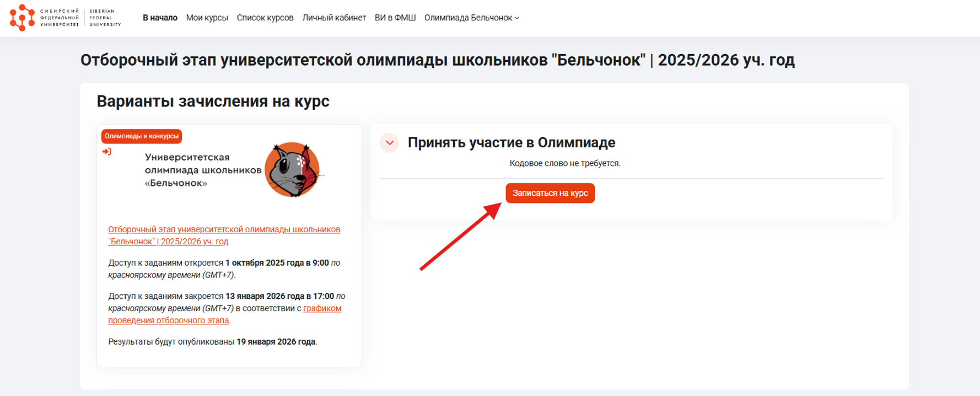Follow the график проведения отборочного этапа link
This screenshot has width=980, height=396.
(x=322, y=308)
